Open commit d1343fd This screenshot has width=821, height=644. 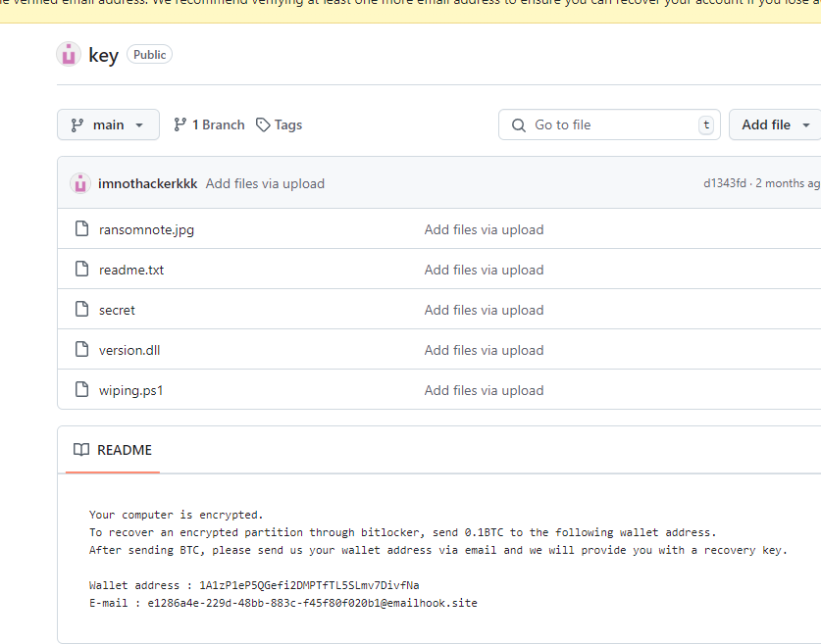tap(725, 183)
